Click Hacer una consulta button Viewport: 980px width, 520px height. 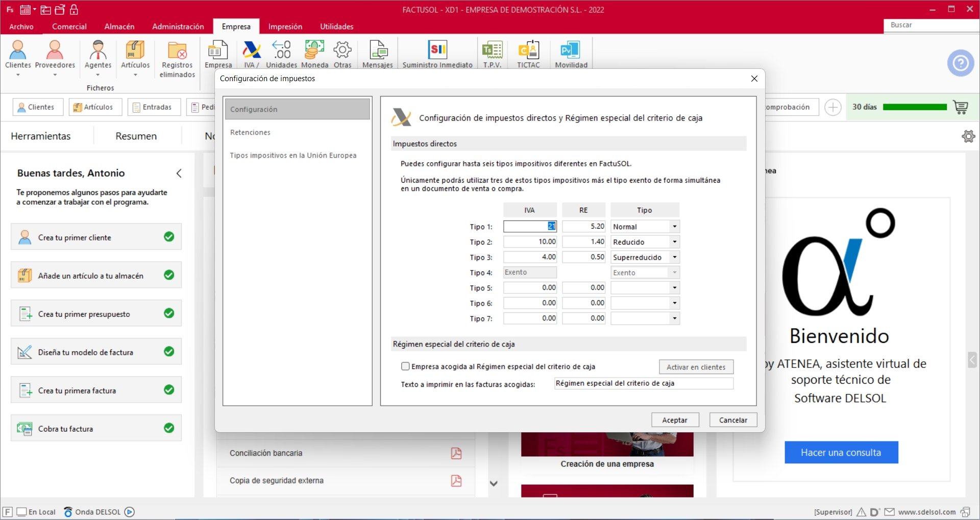[x=841, y=453]
